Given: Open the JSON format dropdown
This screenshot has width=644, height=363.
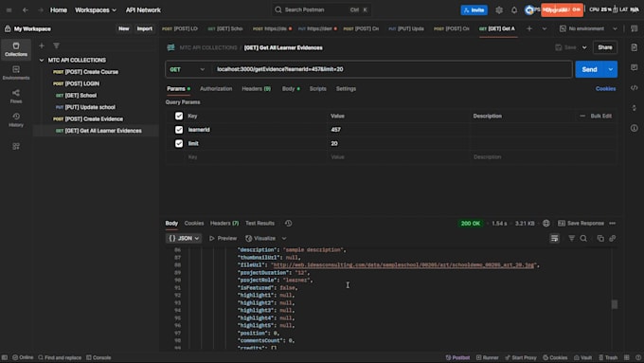Looking at the screenshot, I should pos(184,239).
